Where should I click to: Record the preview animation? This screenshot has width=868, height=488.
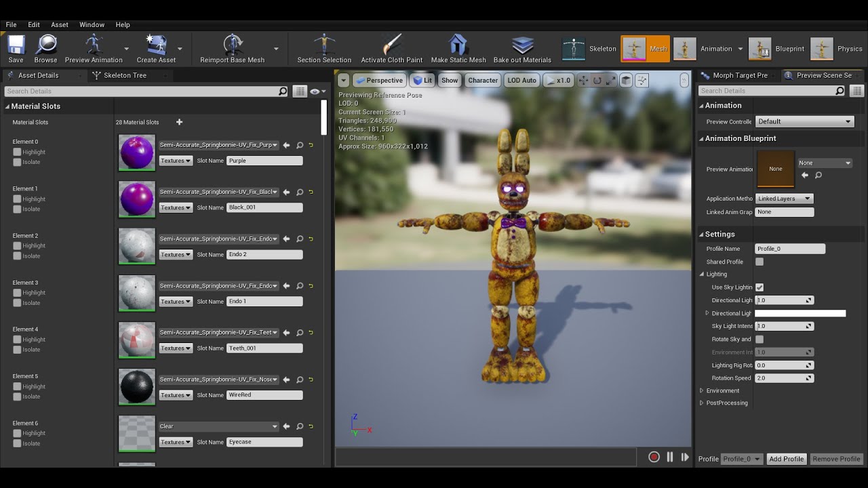(x=654, y=457)
